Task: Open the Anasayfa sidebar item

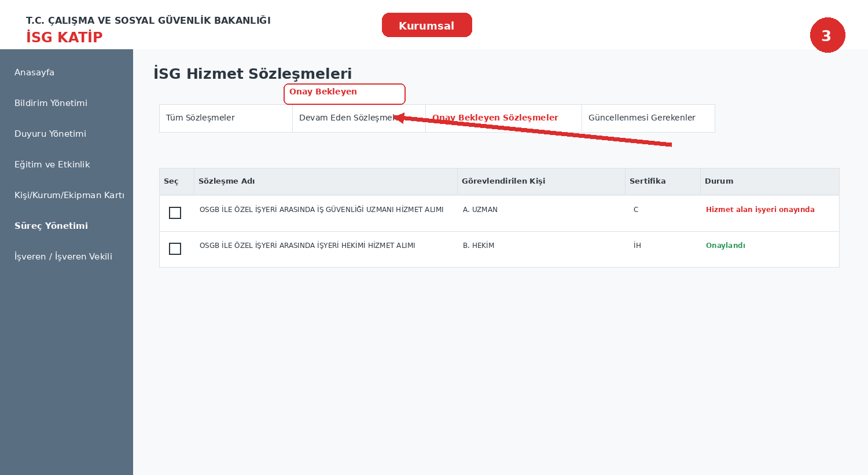Action: 34,72
